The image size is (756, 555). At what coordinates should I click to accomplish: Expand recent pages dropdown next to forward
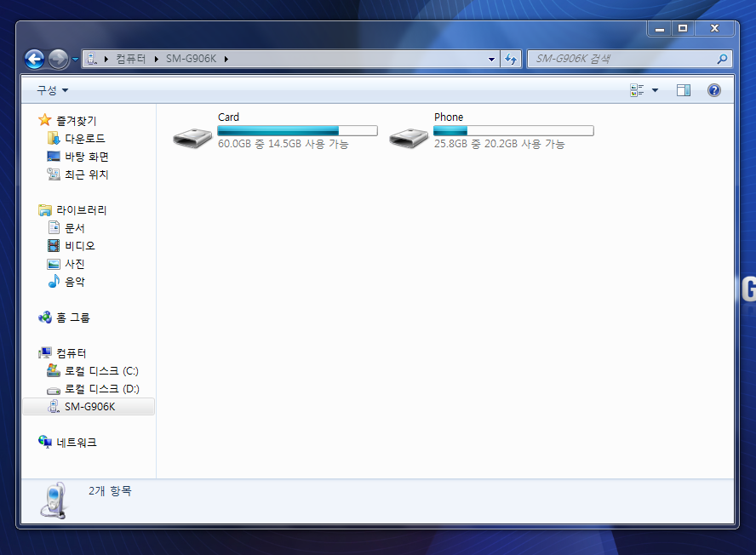[75, 59]
